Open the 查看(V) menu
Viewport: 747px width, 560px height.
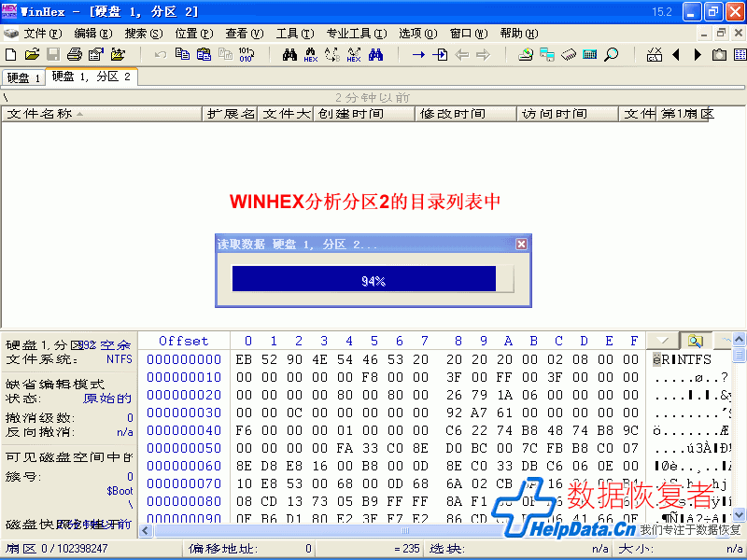[245, 34]
